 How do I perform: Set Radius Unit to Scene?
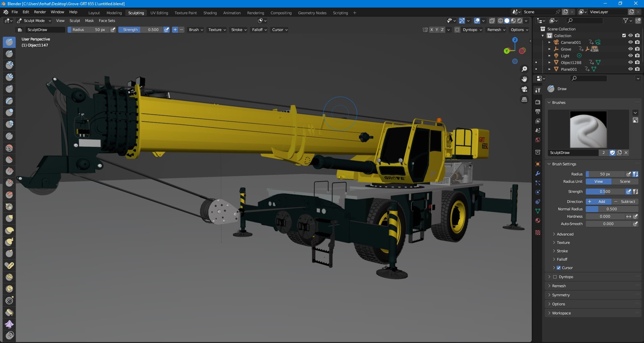625,182
